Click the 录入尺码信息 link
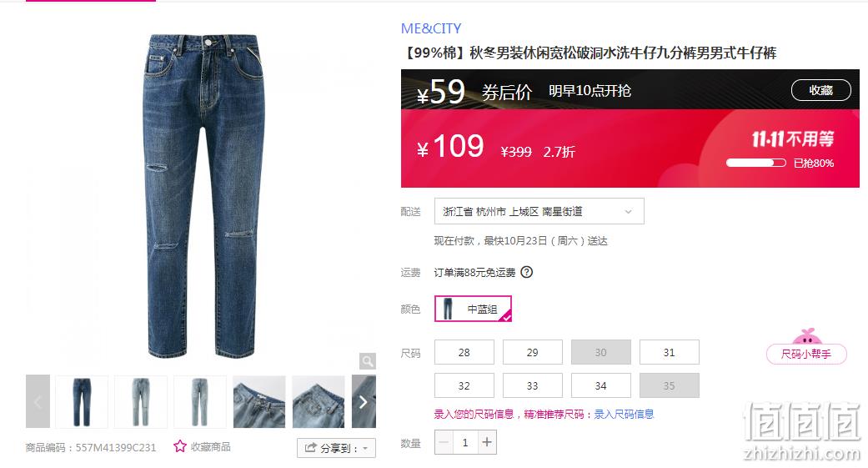868x468 pixels. click(624, 415)
